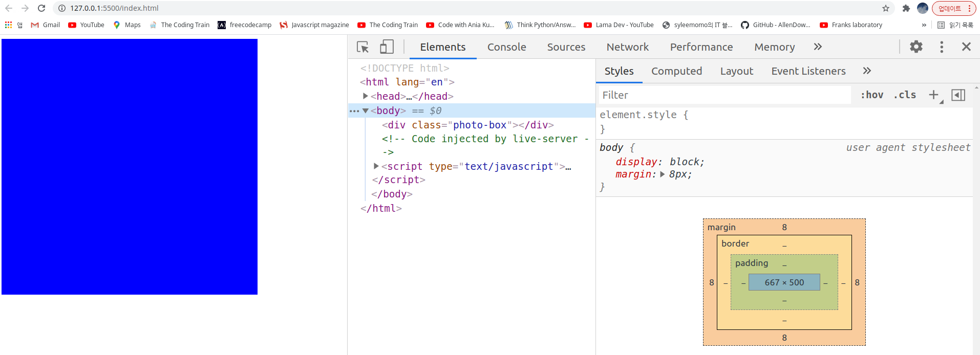Select the DOCTYPE html line
The image size is (980, 355).
404,68
